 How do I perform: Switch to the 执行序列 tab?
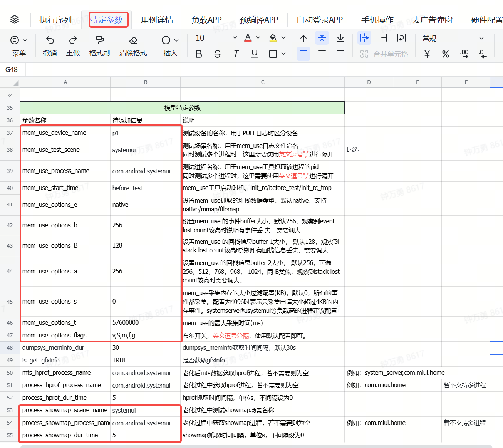coord(55,20)
